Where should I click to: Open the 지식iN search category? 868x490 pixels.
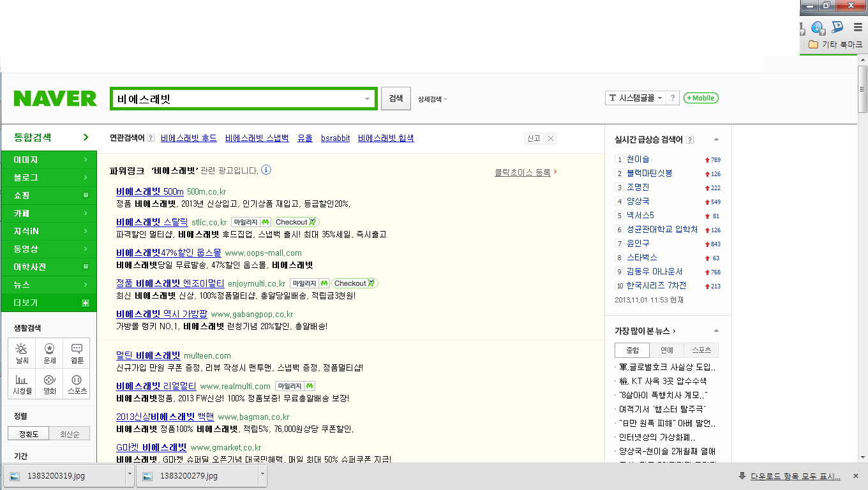[49, 231]
